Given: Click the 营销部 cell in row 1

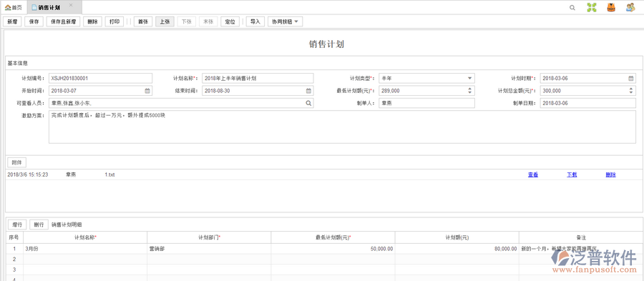Looking at the screenshot, I should tap(210, 249).
